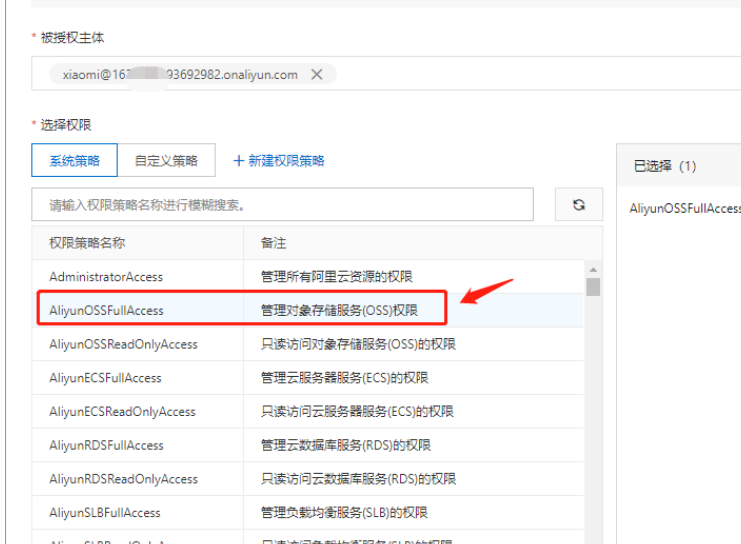Click the selected AliyunOSSFullAccess item in 已选择 panel
Screen dimensions: 741x544
(685, 208)
